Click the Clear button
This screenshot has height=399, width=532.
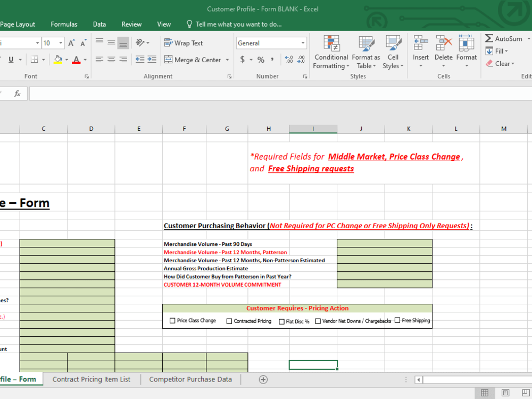[500, 63]
